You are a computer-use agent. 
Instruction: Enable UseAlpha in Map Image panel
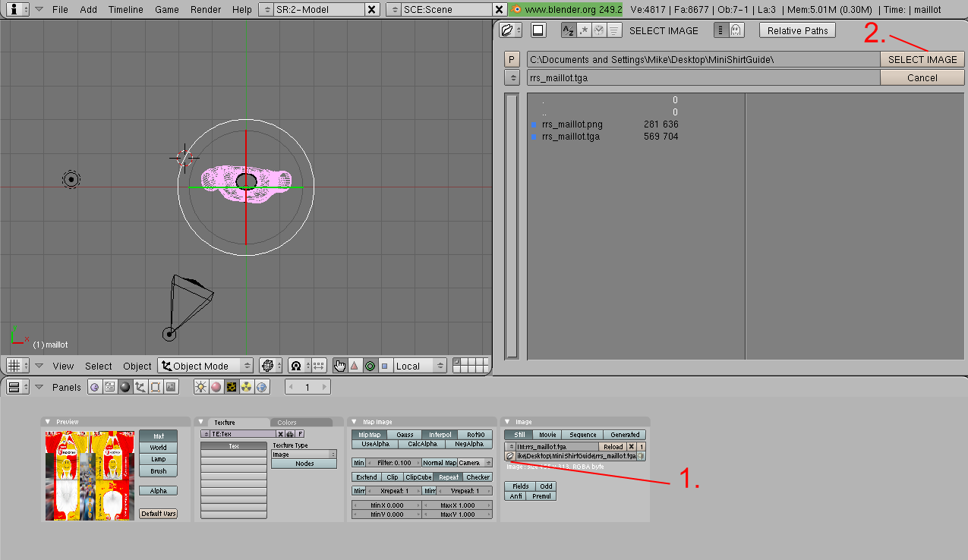pyautogui.click(x=374, y=444)
